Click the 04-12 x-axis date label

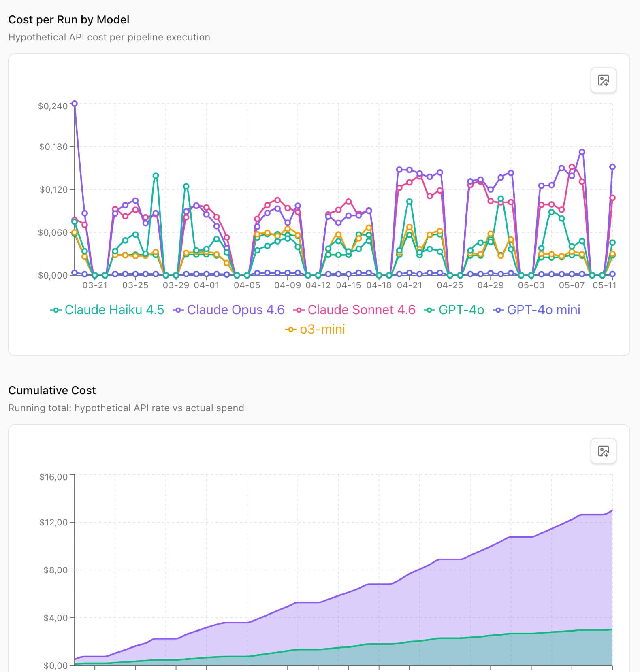(x=318, y=285)
